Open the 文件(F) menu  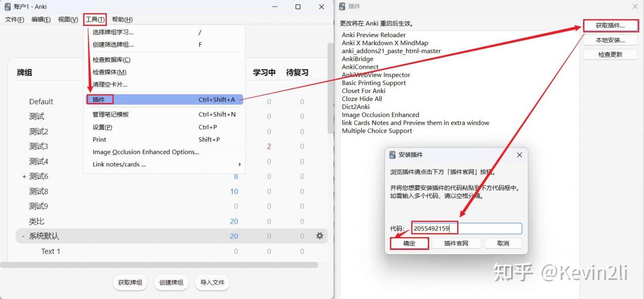pos(15,20)
